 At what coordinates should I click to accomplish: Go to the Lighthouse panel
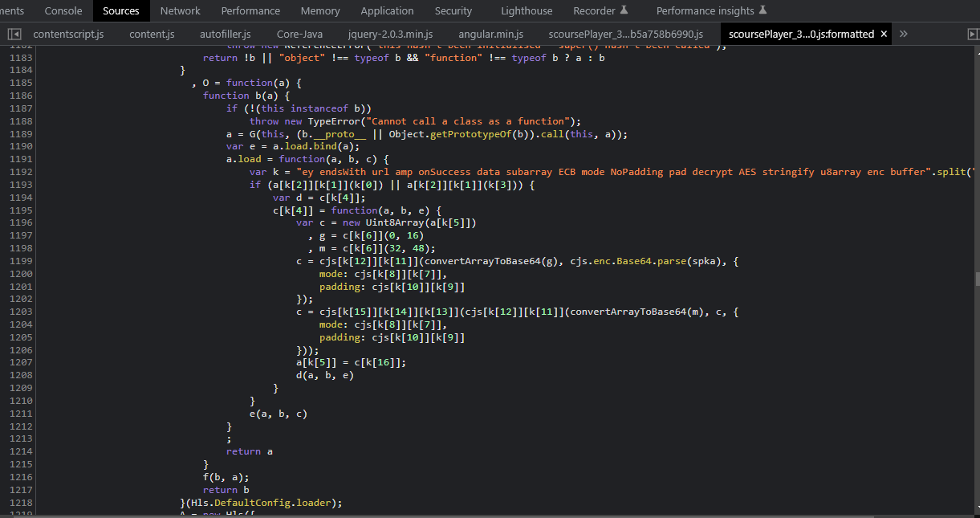click(x=527, y=10)
